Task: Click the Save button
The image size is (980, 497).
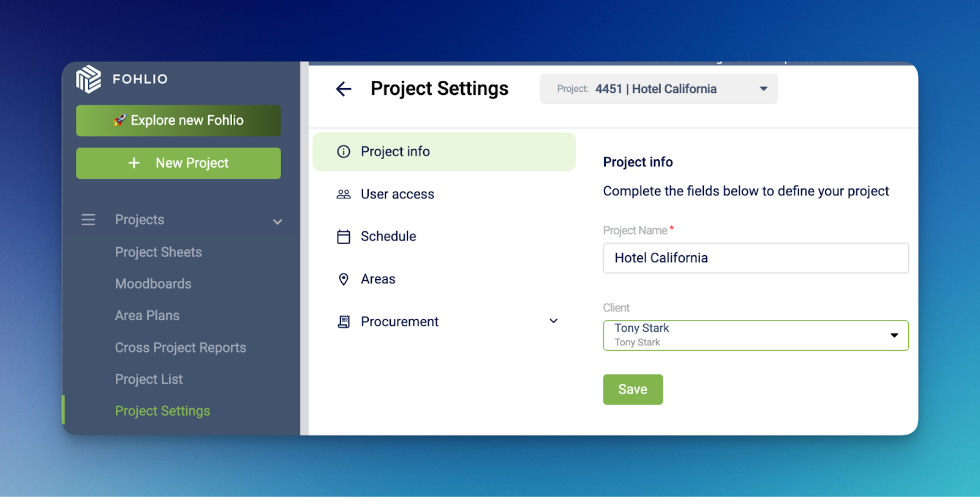Action: point(633,389)
